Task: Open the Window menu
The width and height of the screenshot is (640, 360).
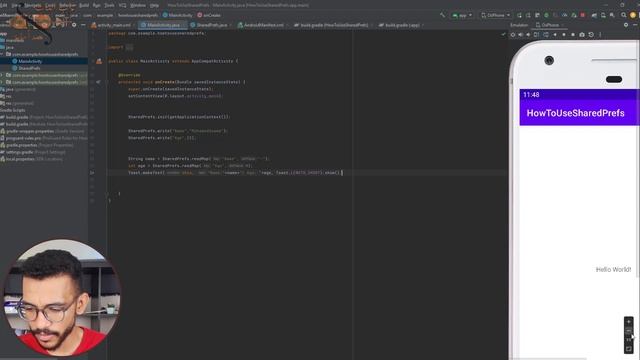Action: point(138,5)
